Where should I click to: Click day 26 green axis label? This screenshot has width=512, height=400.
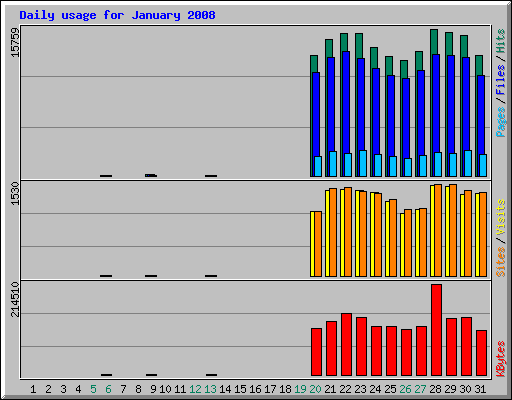click(405, 389)
